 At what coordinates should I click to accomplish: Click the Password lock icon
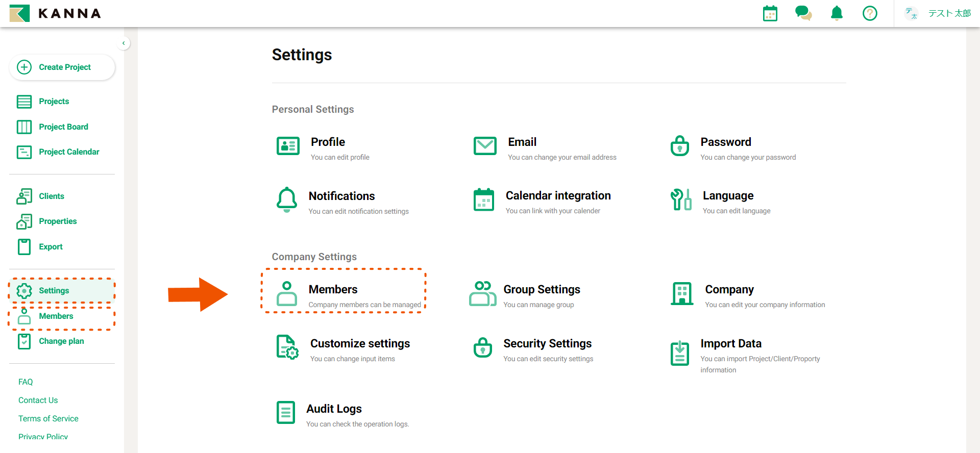[679, 146]
